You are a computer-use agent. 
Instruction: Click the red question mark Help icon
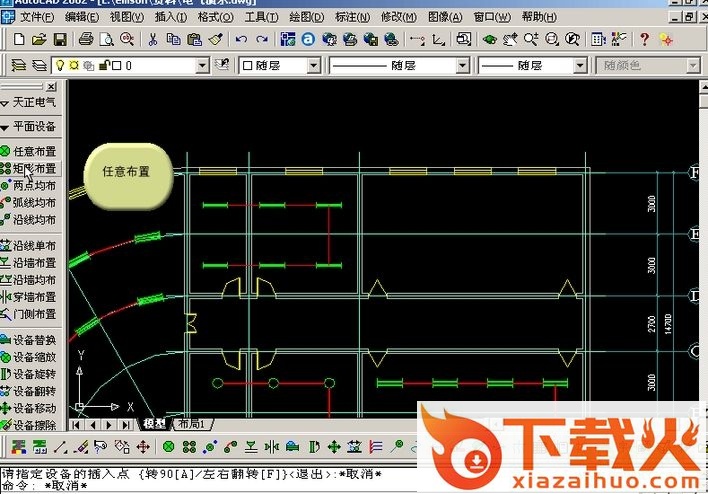[x=644, y=39]
